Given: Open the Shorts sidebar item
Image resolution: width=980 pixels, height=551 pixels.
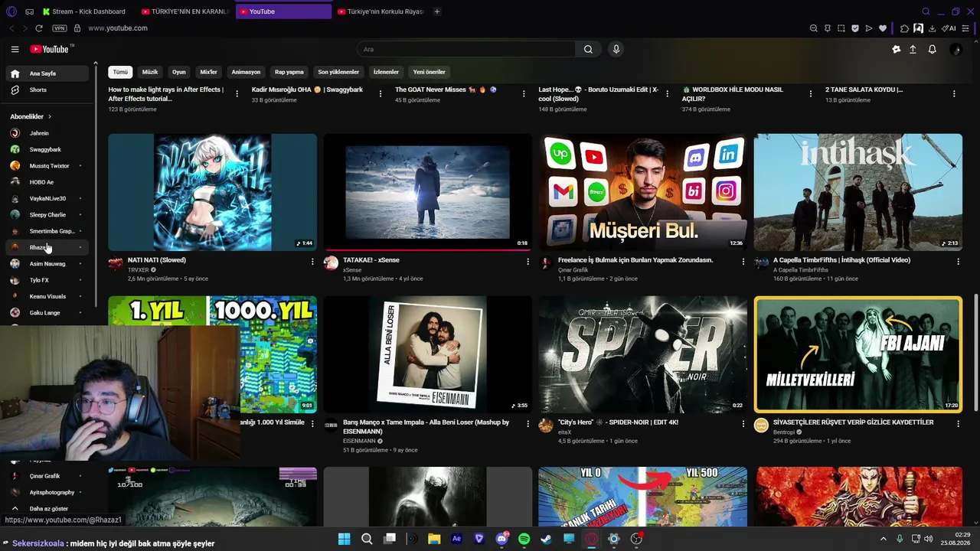Looking at the screenshot, I should (x=47, y=90).
